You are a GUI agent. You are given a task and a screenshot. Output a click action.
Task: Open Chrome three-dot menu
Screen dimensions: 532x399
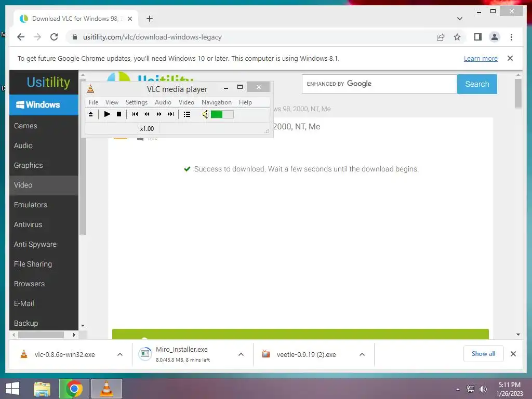[511, 37]
